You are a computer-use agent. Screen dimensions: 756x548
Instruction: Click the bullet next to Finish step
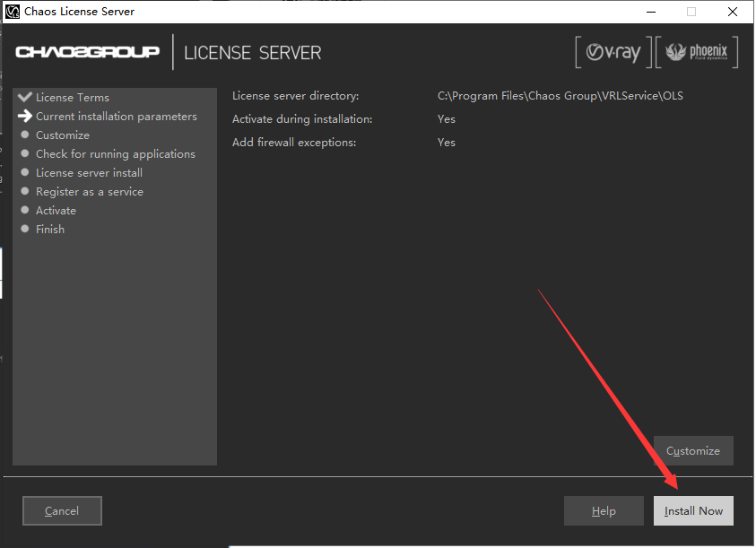coord(25,230)
